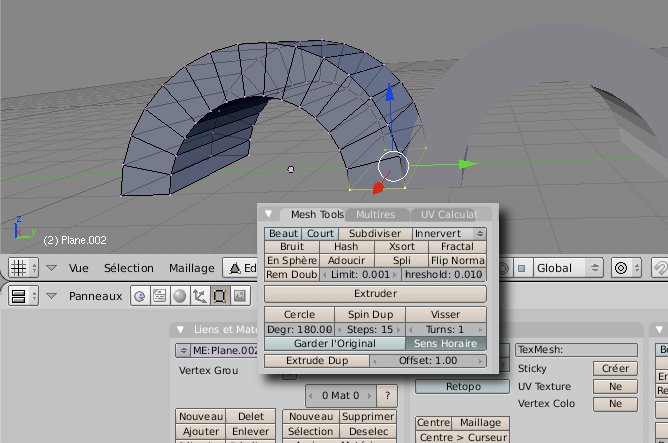This screenshot has height=443, width=668.
Task: Open the Edit Mode selector dropdown
Action: [241, 268]
